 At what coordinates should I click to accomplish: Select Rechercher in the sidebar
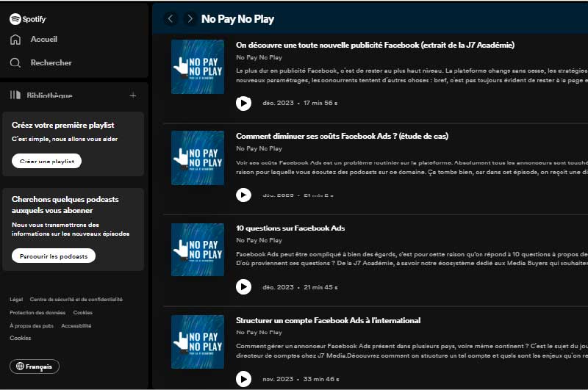coord(51,62)
